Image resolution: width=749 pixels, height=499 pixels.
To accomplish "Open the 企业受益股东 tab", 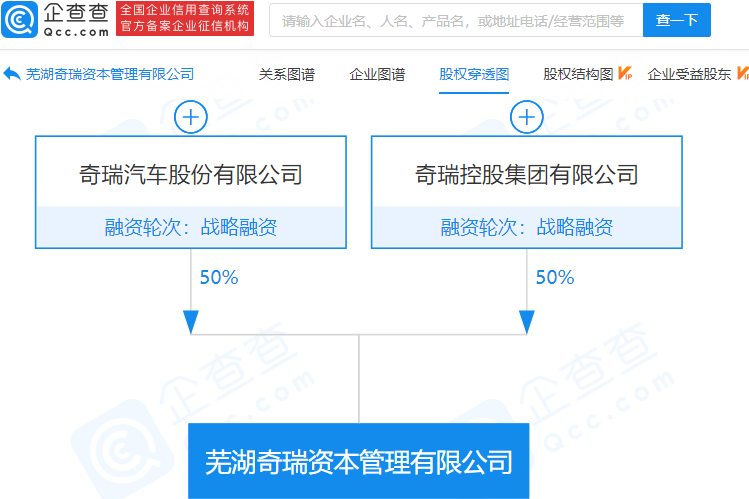I will (x=691, y=74).
